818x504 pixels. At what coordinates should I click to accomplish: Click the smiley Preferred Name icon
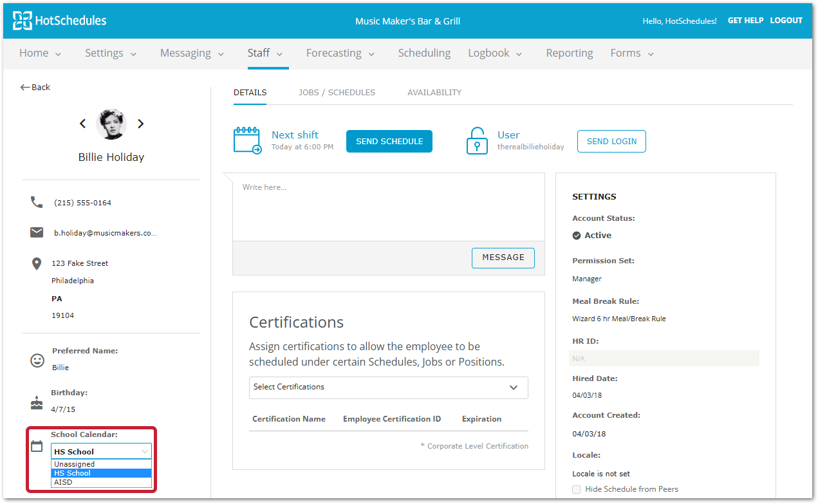point(37,360)
